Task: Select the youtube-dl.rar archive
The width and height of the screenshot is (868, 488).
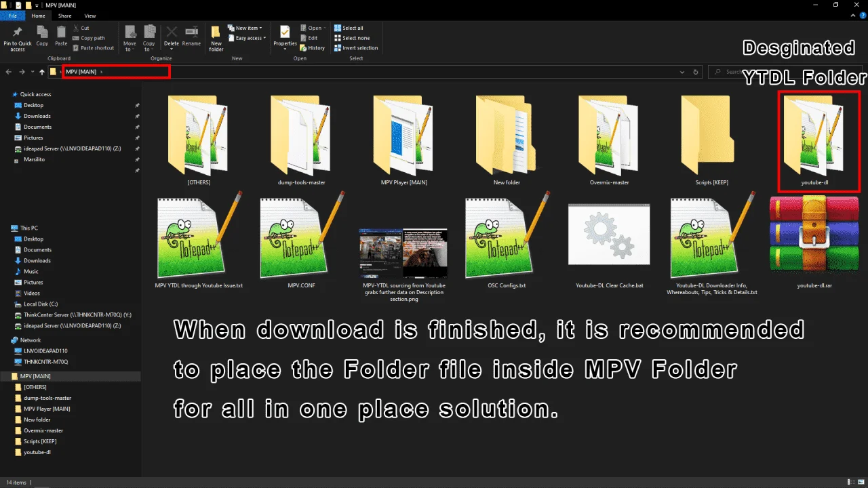Action: [814, 241]
